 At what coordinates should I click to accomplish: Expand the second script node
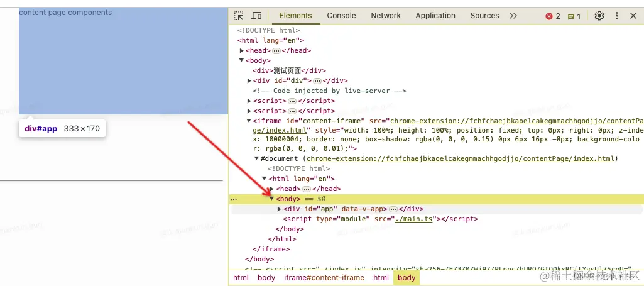pos(249,111)
